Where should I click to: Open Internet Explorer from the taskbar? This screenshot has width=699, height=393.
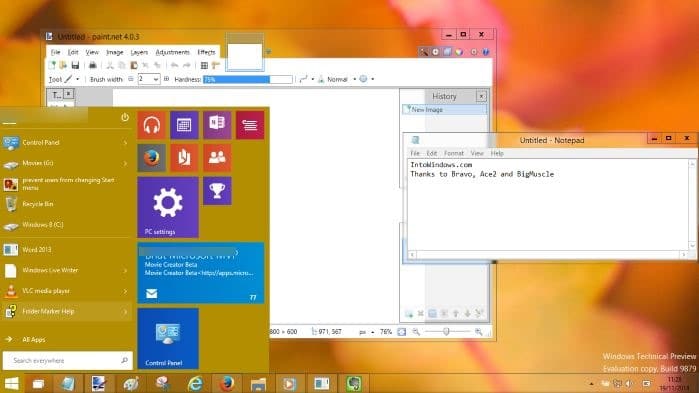click(x=195, y=384)
